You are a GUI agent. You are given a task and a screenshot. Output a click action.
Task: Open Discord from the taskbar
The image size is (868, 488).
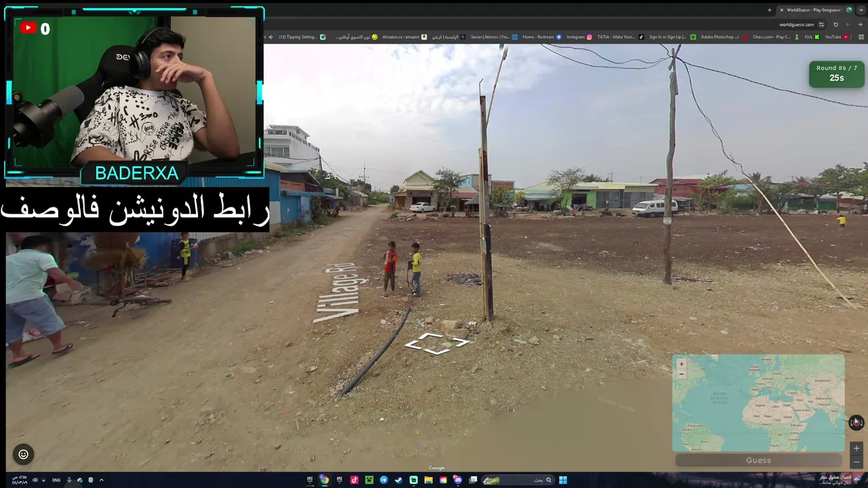pos(458,480)
